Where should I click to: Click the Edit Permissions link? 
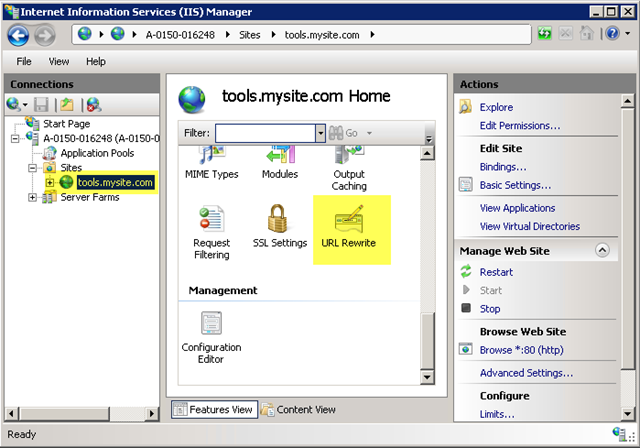coord(520,126)
